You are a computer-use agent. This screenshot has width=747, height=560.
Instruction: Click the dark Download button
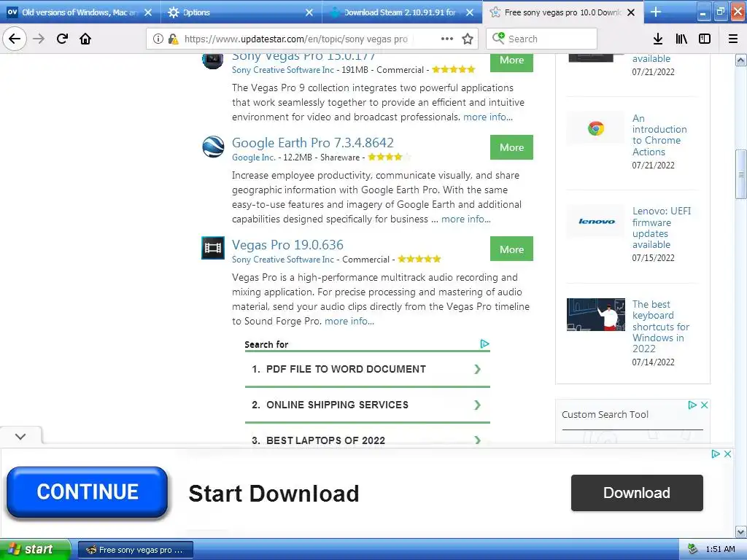pyautogui.click(x=637, y=493)
